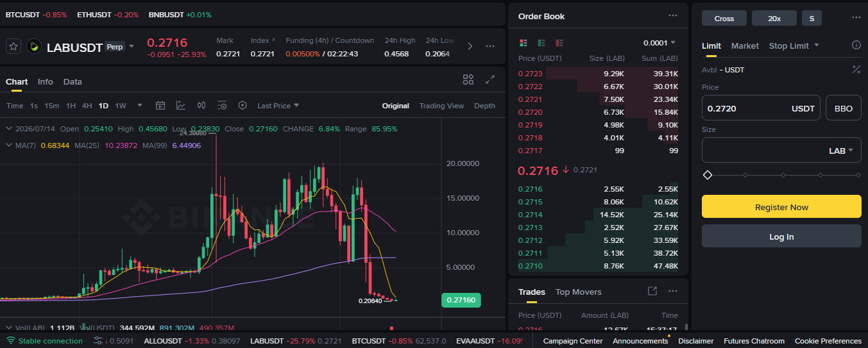Select the Limit order tab
The image size is (868, 348).
[x=711, y=46]
